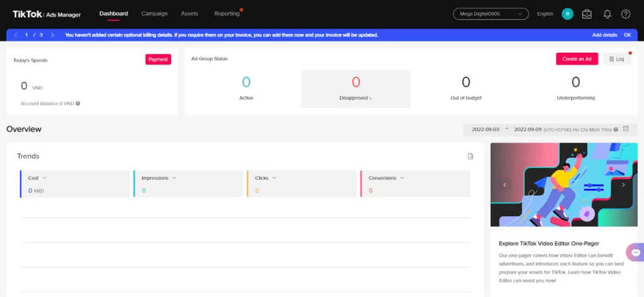644x297 pixels.
Task: Expand the Conversions metric dropdown
Action: [402, 178]
